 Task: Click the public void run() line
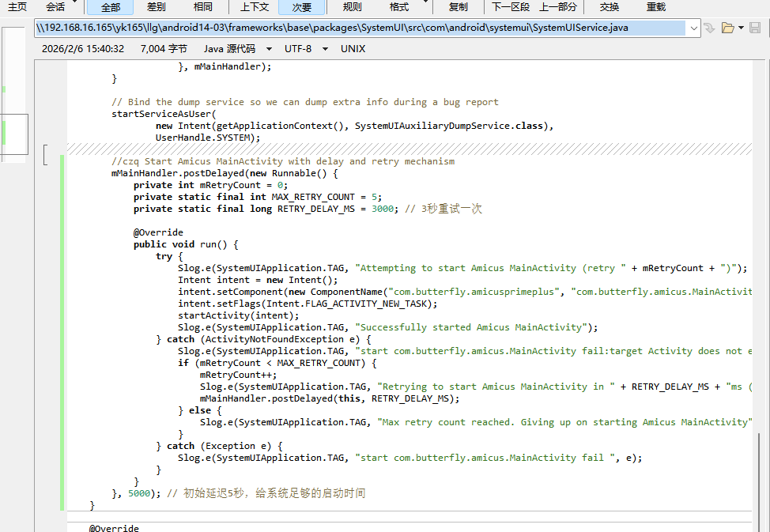click(x=186, y=244)
